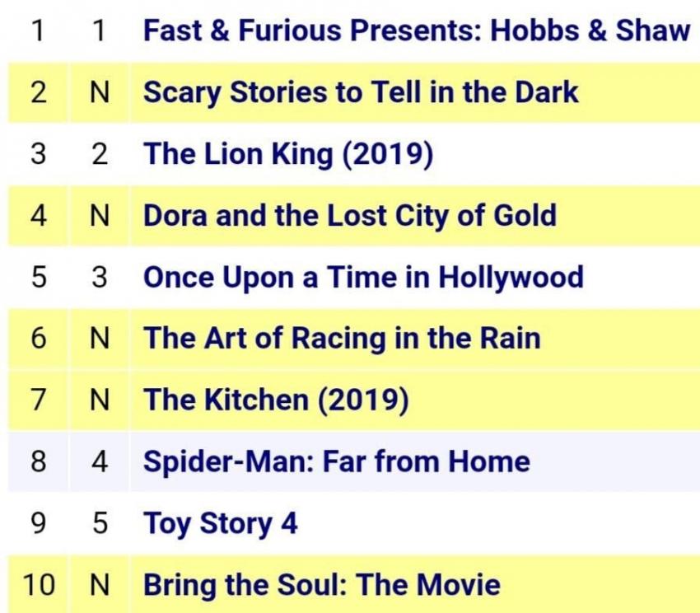Select Once Upon a Time in Hollywood
Viewport: 700px width, 613px height.
(363, 277)
